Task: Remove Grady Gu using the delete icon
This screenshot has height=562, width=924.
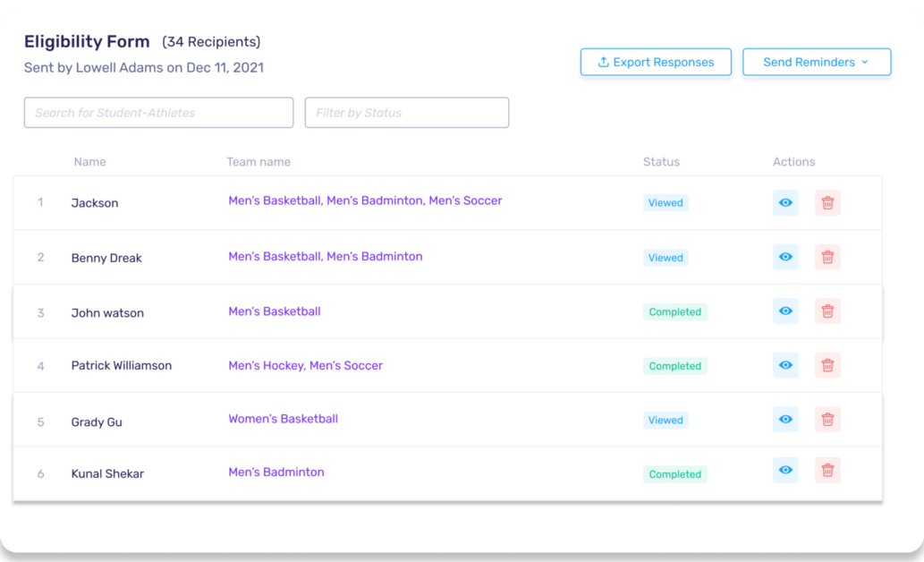Action: tap(827, 419)
